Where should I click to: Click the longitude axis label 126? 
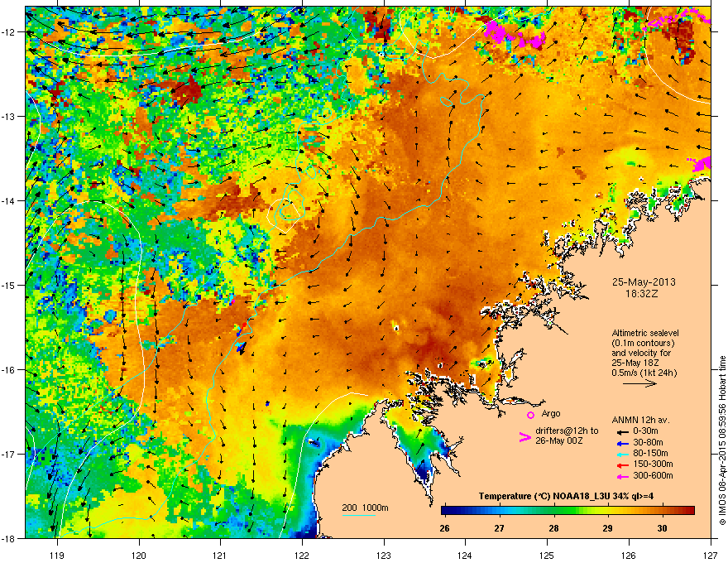[x=629, y=555]
